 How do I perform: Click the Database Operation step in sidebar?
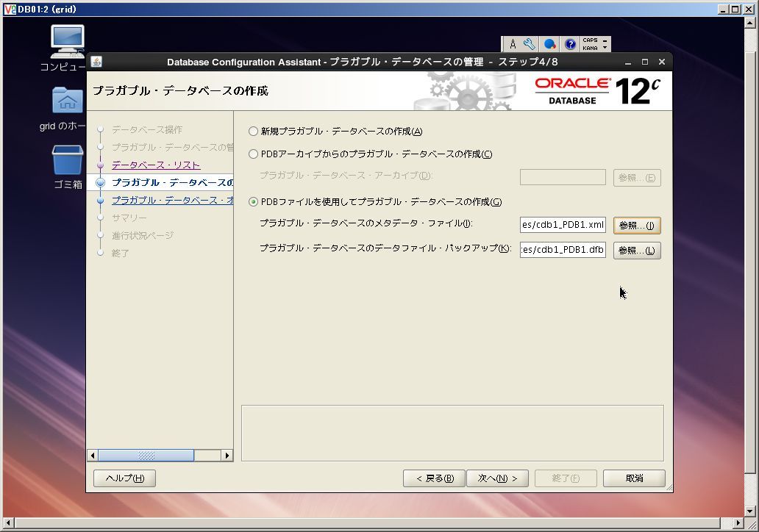[x=146, y=129]
